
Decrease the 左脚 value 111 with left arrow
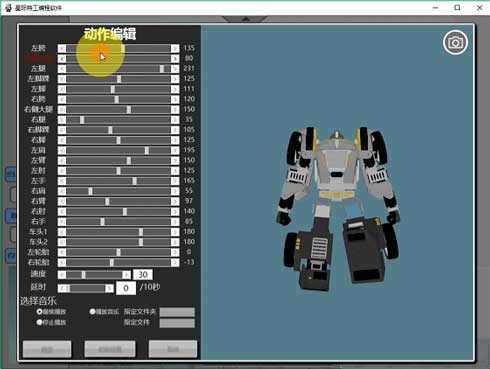tap(62, 89)
